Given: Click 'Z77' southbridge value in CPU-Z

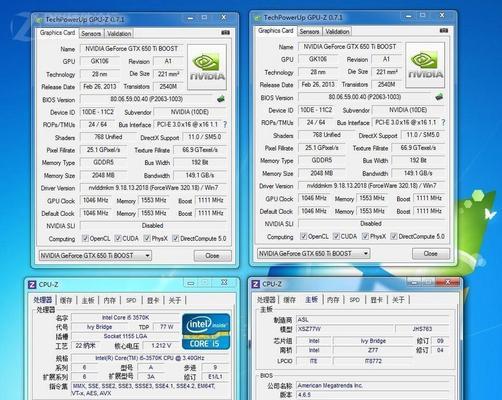Looking at the screenshot, I should click(x=373, y=350).
